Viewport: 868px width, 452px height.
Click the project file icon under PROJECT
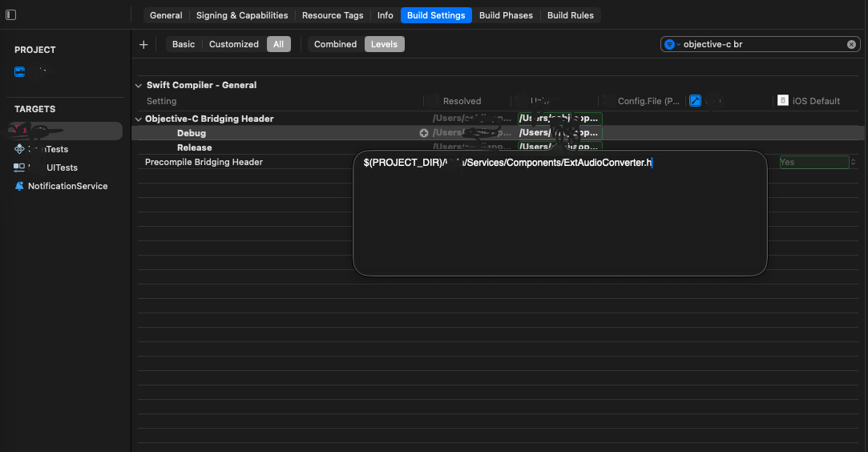pos(19,71)
